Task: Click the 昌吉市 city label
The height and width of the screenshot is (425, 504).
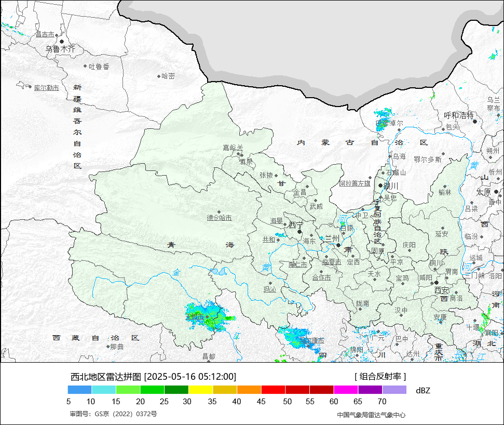Action: click(x=45, y=34)
